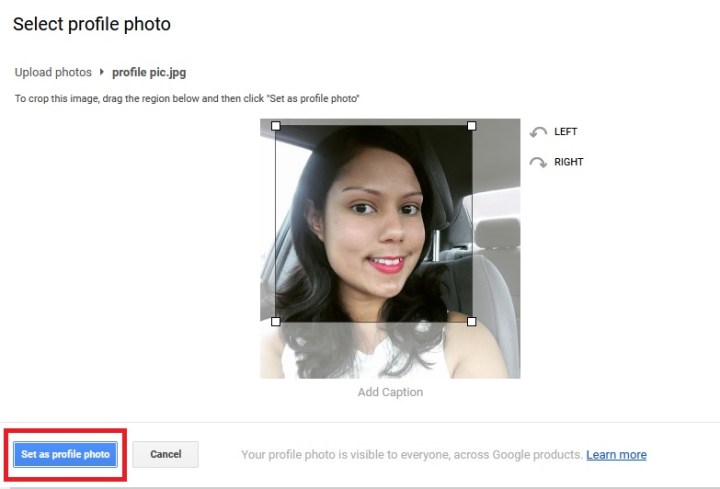Click the profile pic.jpg breadcrumb
The height and width of the screenshot is (489, 720).
[x=149, y=73]
